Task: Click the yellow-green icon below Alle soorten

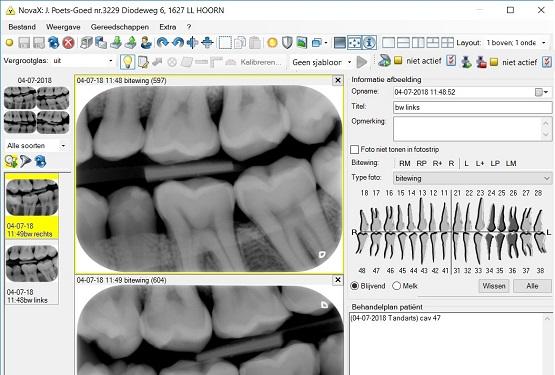Action: pos(11,161)
